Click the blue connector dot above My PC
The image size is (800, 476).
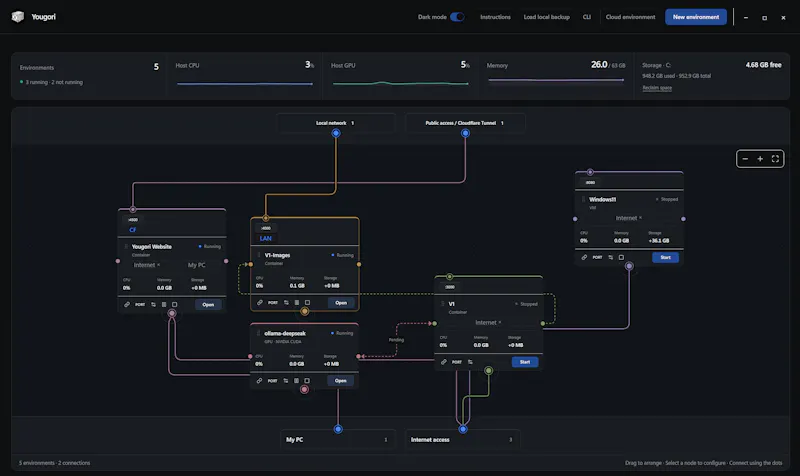pos(338,429)
